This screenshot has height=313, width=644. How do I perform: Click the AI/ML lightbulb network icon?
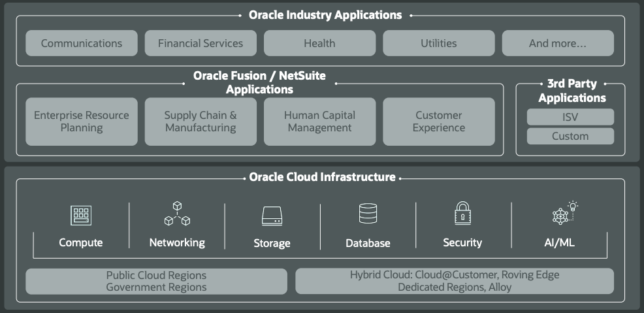click(565, 213)
